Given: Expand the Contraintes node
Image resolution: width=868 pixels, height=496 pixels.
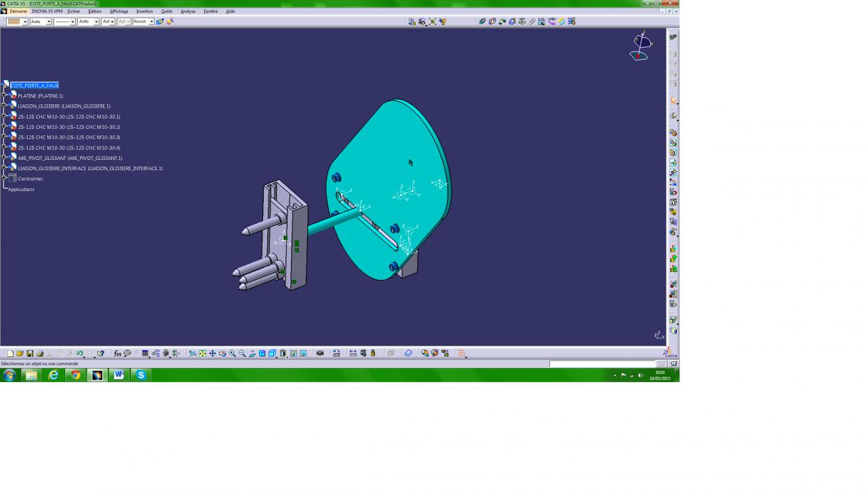Looking at the screenshot, I should pyautogui.click(x=4, y=179).
